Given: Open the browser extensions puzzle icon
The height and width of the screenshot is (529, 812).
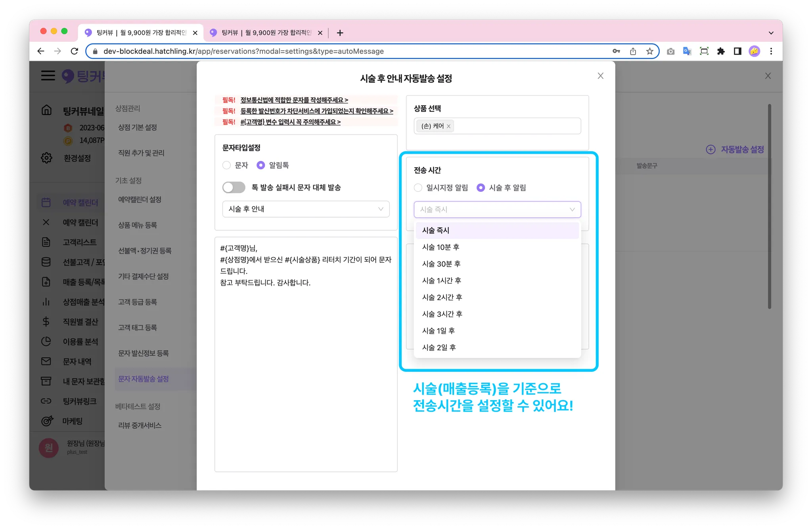Looking at the screenshot, I should pyautogui.click(x=721, y=51).
